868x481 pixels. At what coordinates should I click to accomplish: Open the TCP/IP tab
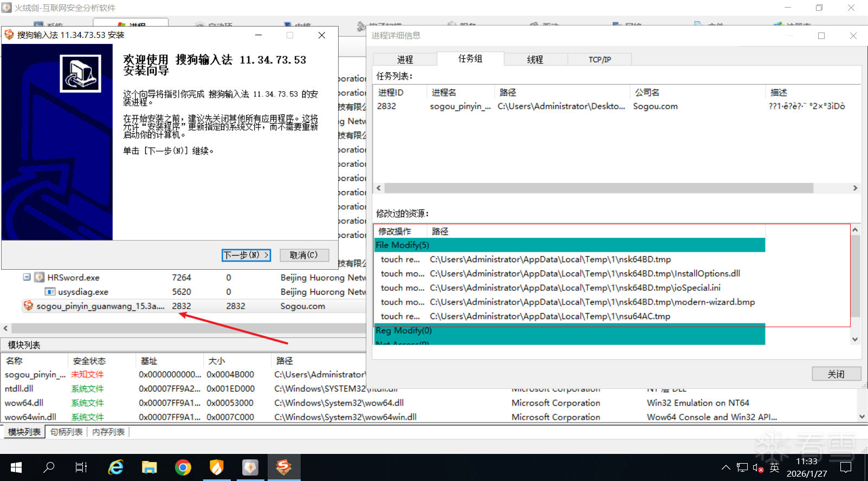click(599, 60)
